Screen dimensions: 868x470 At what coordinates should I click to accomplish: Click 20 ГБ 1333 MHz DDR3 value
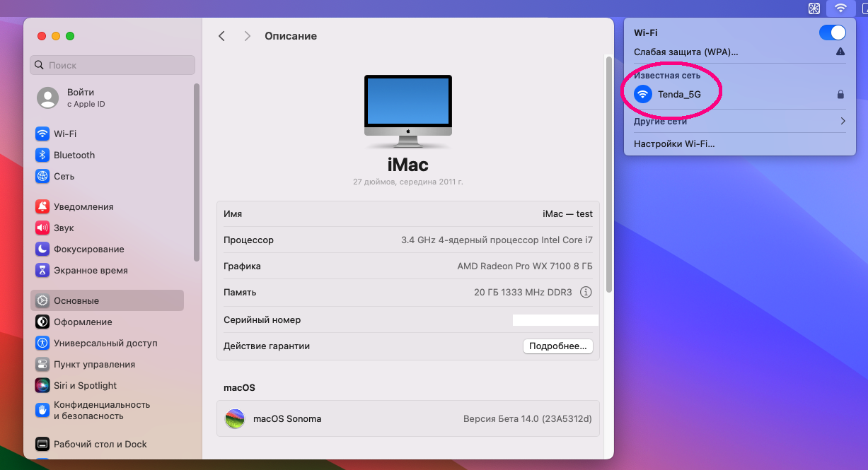[x=523, y=292]
